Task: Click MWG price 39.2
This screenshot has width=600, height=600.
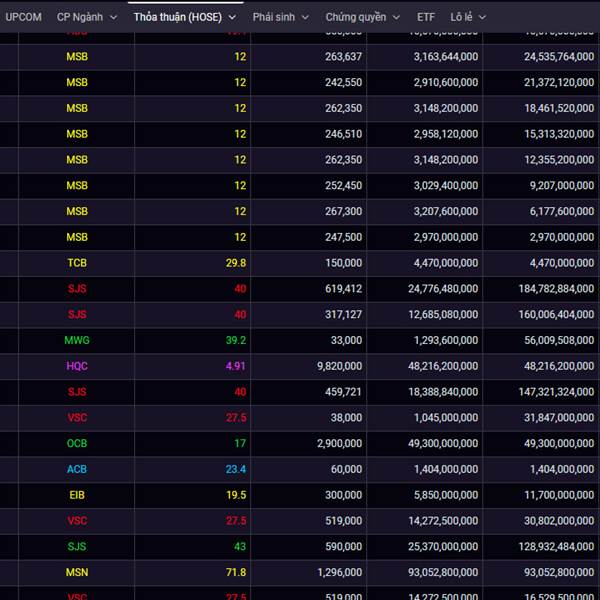Action: 236,340
